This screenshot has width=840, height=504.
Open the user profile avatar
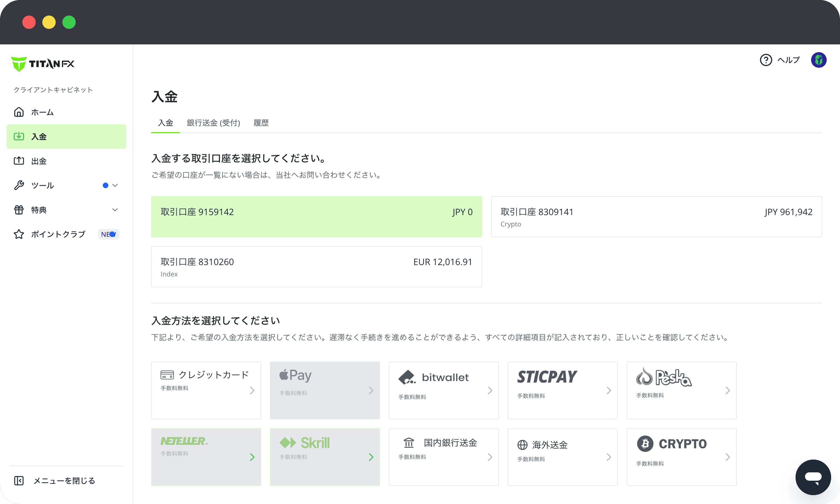tap(818, 60)
